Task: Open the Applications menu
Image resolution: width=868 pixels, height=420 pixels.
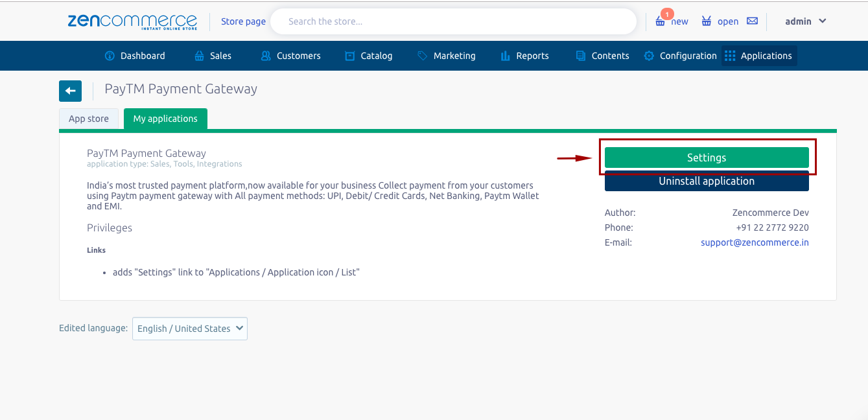Action: pos(759,56)
